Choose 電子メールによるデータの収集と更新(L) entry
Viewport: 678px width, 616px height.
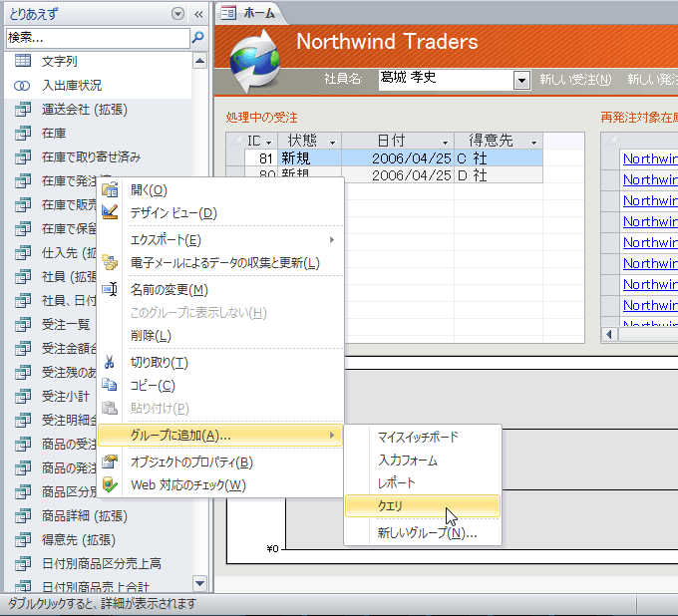click(221, 263)
